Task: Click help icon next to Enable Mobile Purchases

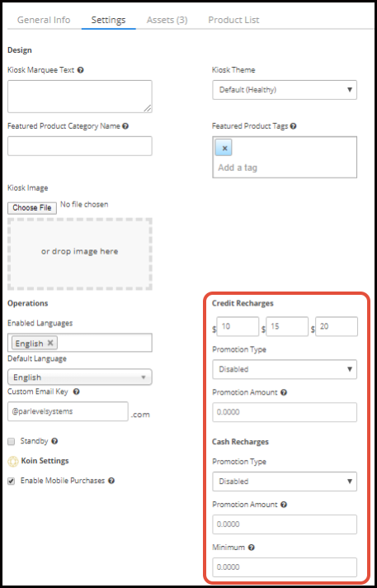Action: 111,481
